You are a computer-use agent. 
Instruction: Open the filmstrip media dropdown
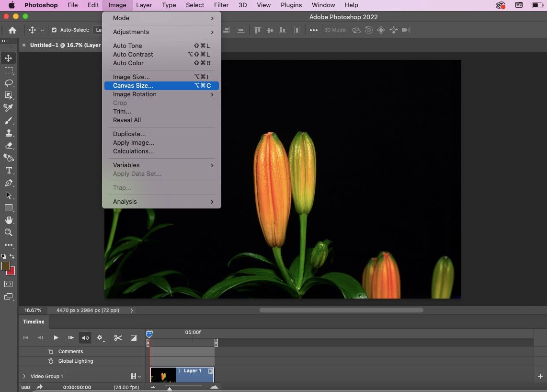click(136, 377)
